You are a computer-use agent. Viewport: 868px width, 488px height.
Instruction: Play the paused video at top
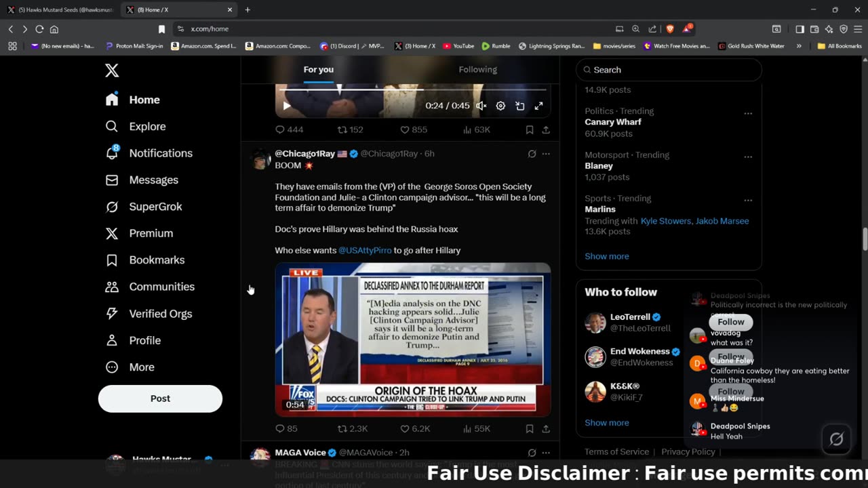(x=287, y=106)
